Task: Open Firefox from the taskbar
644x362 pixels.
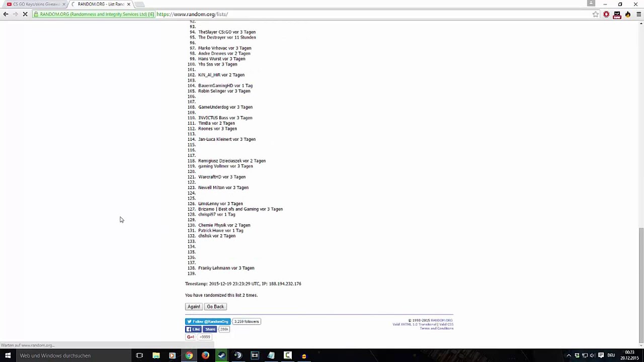Action: pos(205,355)
